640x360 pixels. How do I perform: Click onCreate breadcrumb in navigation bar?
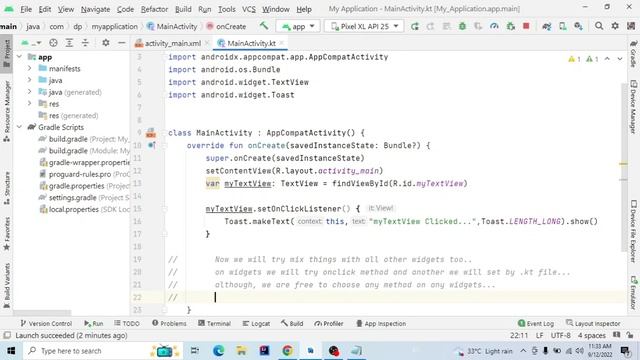226,26
